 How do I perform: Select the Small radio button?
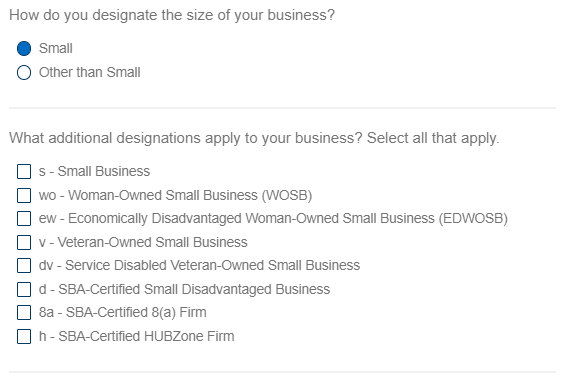click(24, 49)
